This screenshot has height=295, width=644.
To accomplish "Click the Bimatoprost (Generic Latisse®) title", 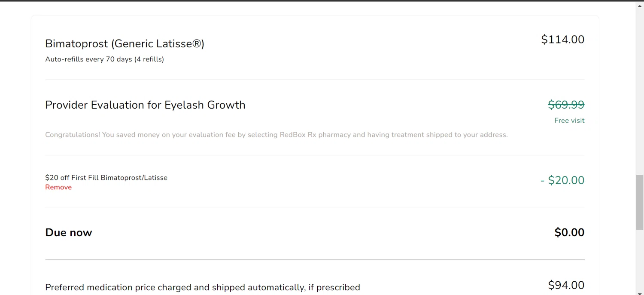I will 125,44.
